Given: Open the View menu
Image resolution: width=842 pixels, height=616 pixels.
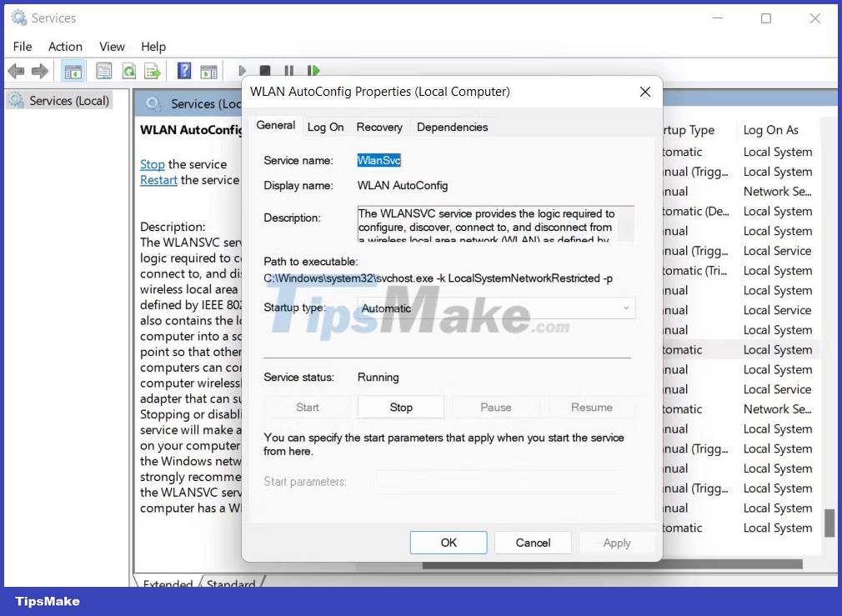Looking at the screenshot, I should (x=112, y=47).
